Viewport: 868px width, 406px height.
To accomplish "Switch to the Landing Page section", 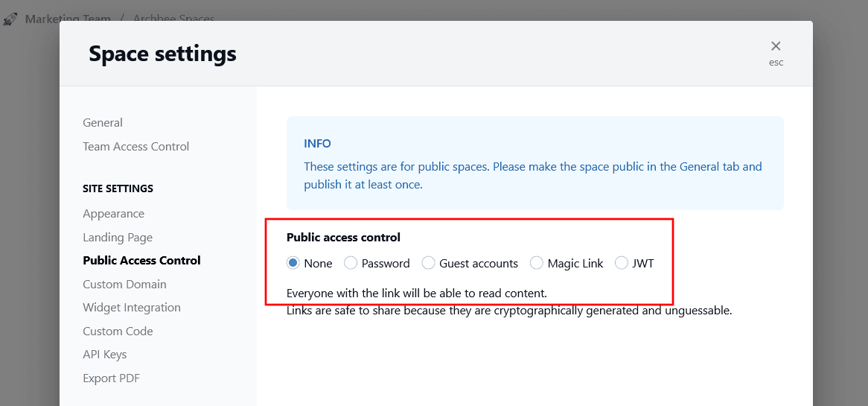I will click(x=118, y=238).
